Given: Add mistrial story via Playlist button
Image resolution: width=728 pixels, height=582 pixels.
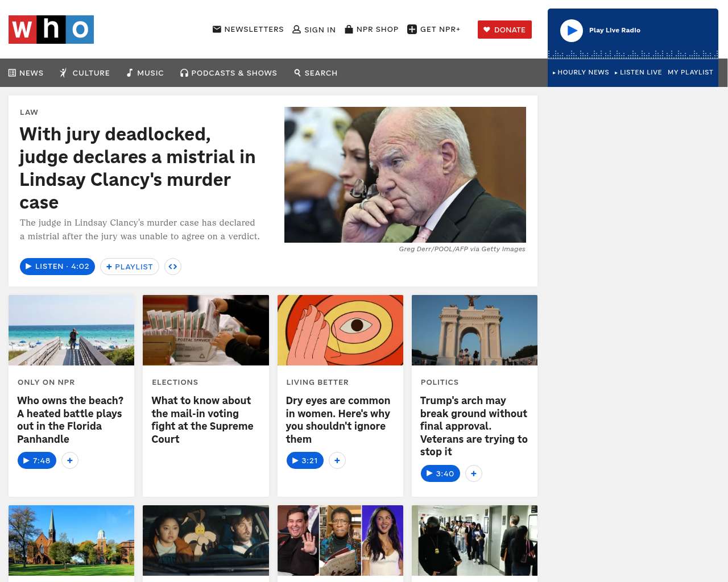Looking at the screenshot, I should click(x=130, y=267).
